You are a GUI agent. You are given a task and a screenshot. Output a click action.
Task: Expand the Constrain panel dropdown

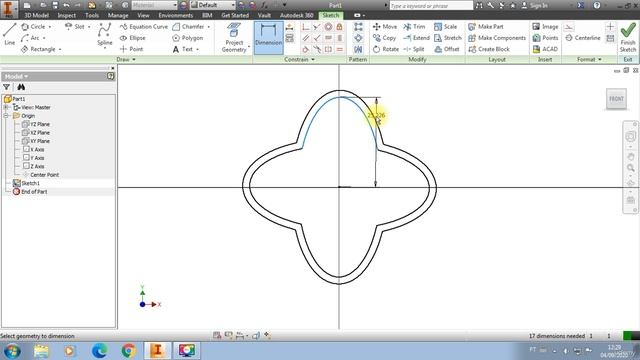point(299,60)
